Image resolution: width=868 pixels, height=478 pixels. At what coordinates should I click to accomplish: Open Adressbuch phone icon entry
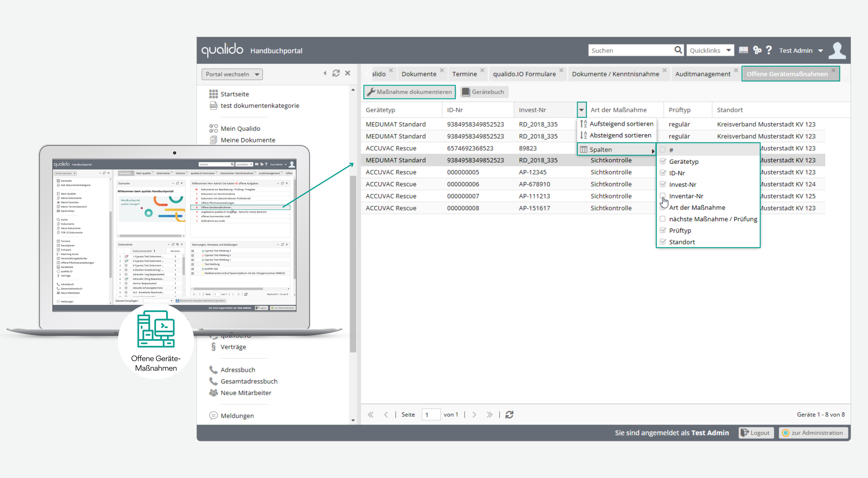click(213, 370)
